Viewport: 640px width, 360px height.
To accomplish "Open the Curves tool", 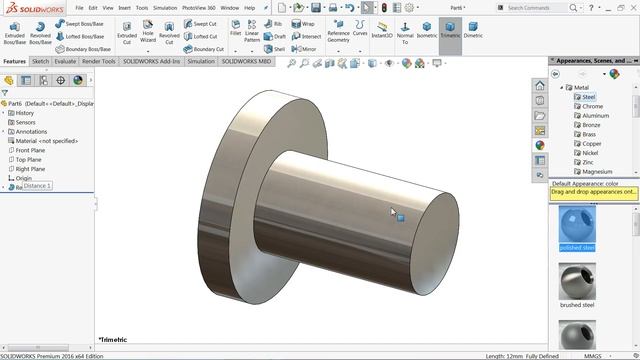I will [360, 28].
